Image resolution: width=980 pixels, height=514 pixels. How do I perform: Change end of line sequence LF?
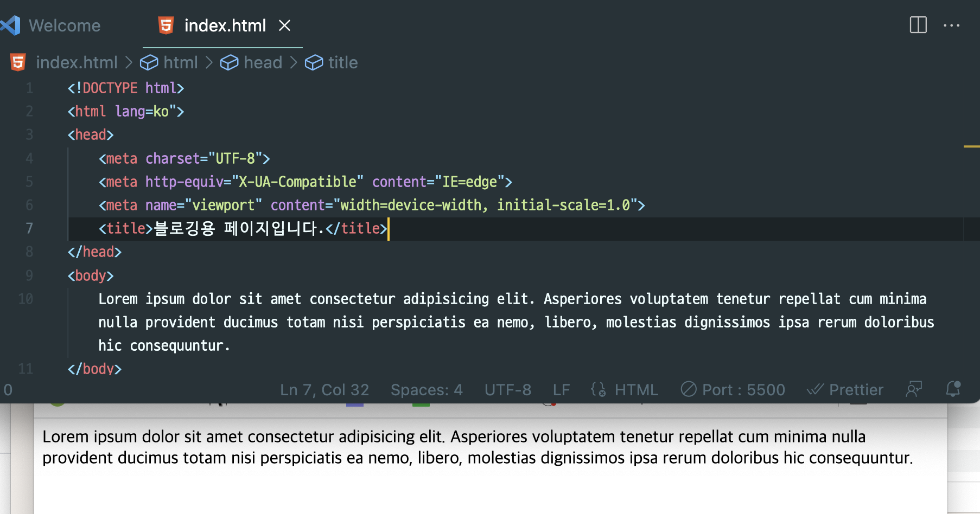(561, 390)
